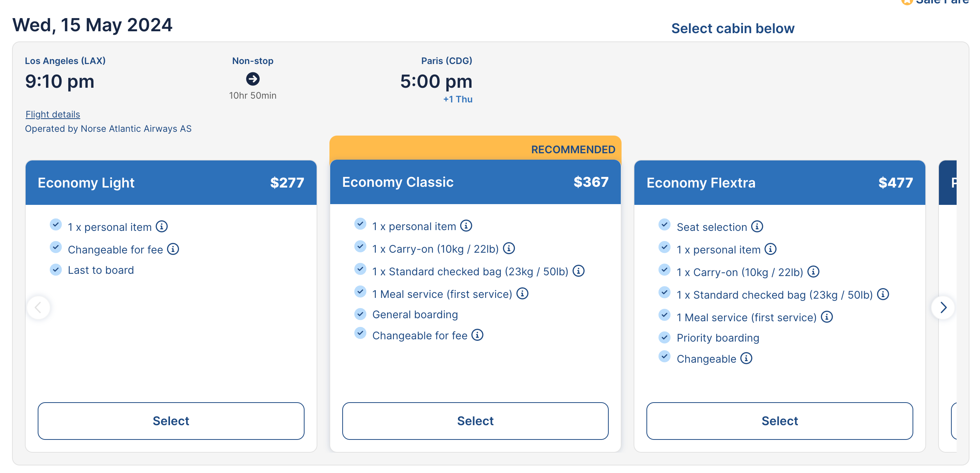Click the Economy Flextra $477 header
This screenshot has width=980, height=473.
[779, 183]
